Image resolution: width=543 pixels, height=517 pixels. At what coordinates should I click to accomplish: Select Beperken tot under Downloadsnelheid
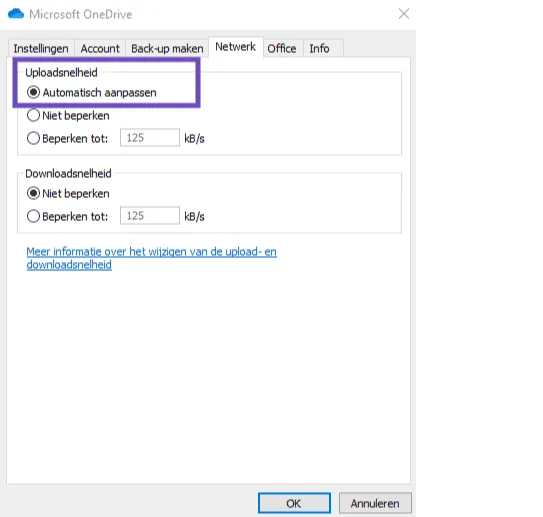tap(68, 216)
